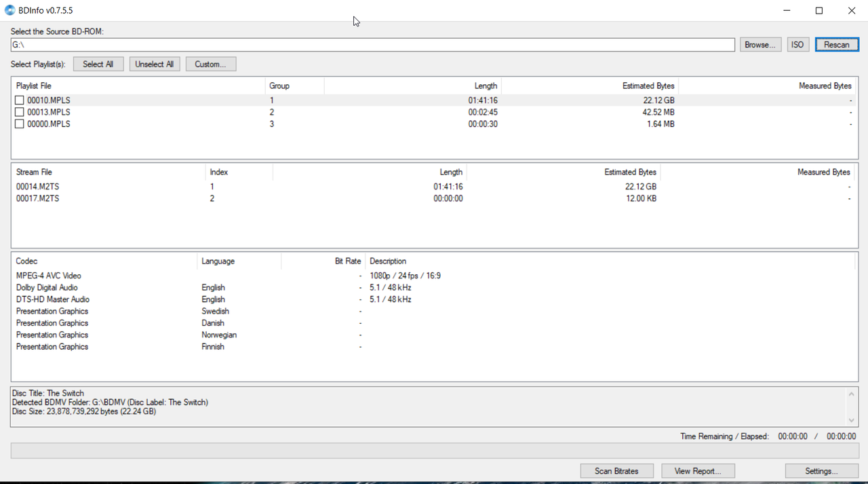Click the source BD-ROM path field
The image size is (868, 484).
click(x=372, y=45)
